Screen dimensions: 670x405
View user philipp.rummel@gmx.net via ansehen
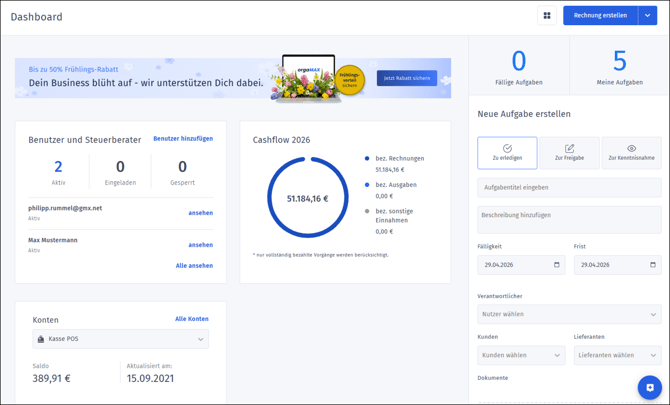tap(200, 213)
